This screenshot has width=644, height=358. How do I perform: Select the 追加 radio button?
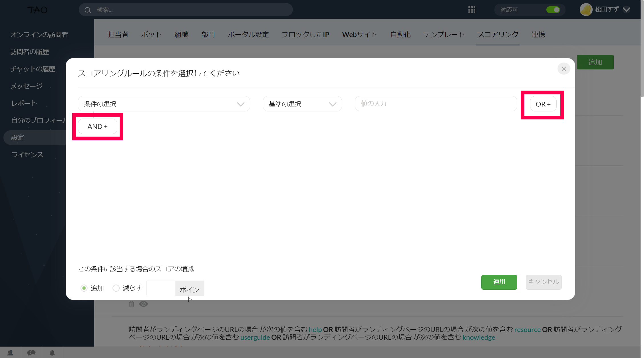click(x=84, y=288)
